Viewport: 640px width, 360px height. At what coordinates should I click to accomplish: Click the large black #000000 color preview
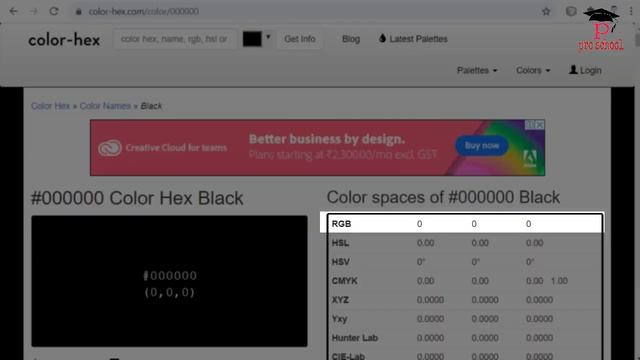coord(169,281)
